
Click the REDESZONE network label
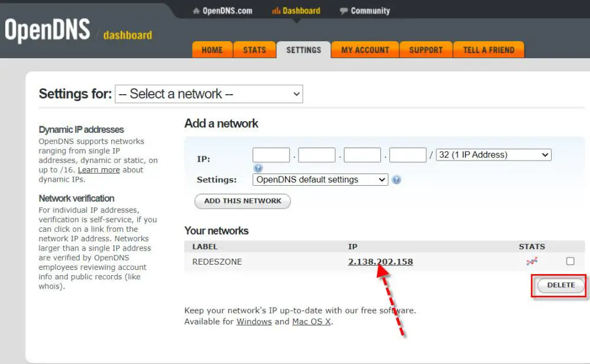[217, 262]
